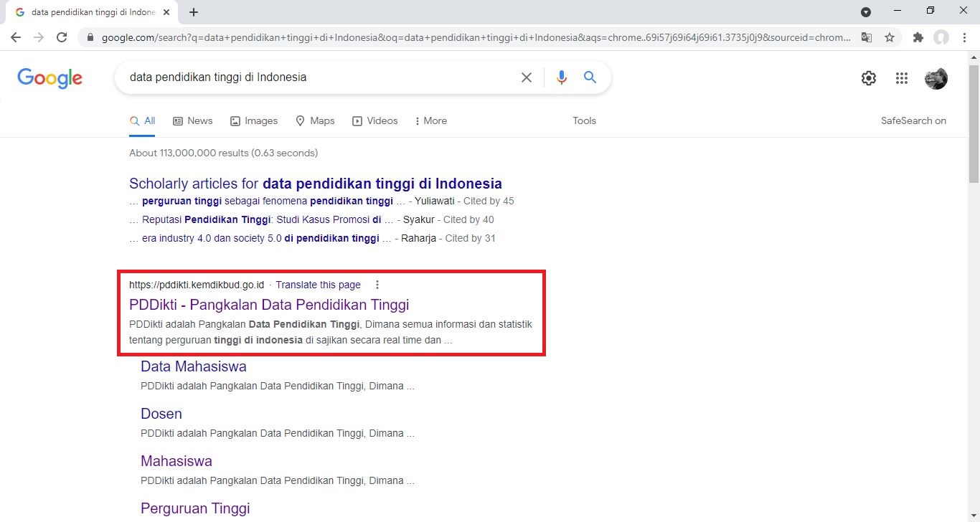Open Google account profile picture
The height and width of the screenshot is (522, 980).
[x=936, y=78]
